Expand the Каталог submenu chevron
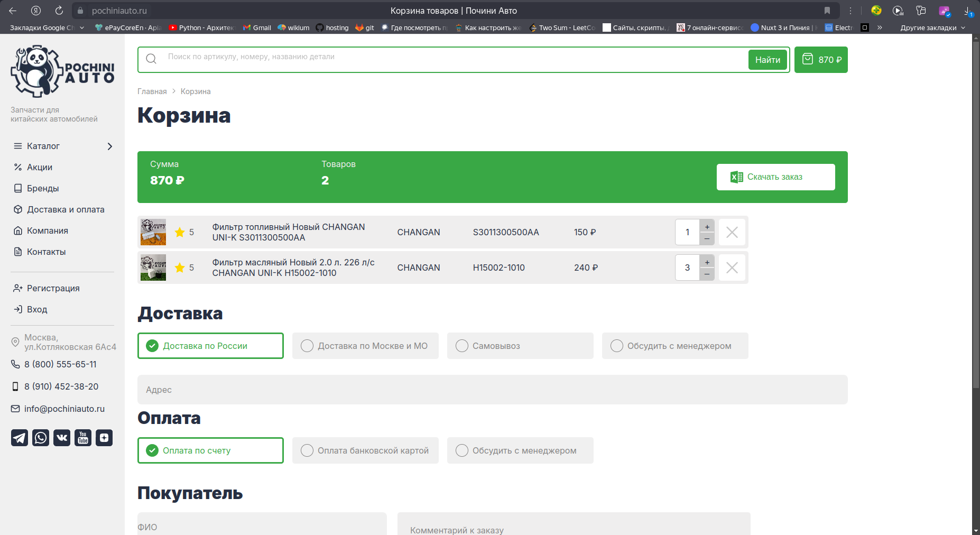 (x=110, y=146)
